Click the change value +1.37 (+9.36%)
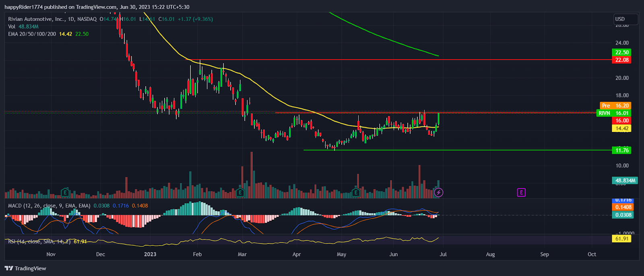Screen dimensions: 644x276 (195, 19)
